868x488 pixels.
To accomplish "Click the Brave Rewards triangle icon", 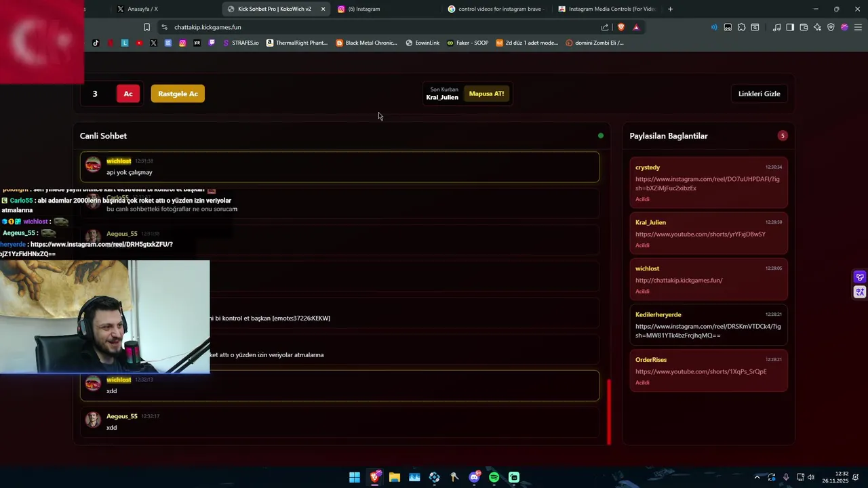I will 636,27.
